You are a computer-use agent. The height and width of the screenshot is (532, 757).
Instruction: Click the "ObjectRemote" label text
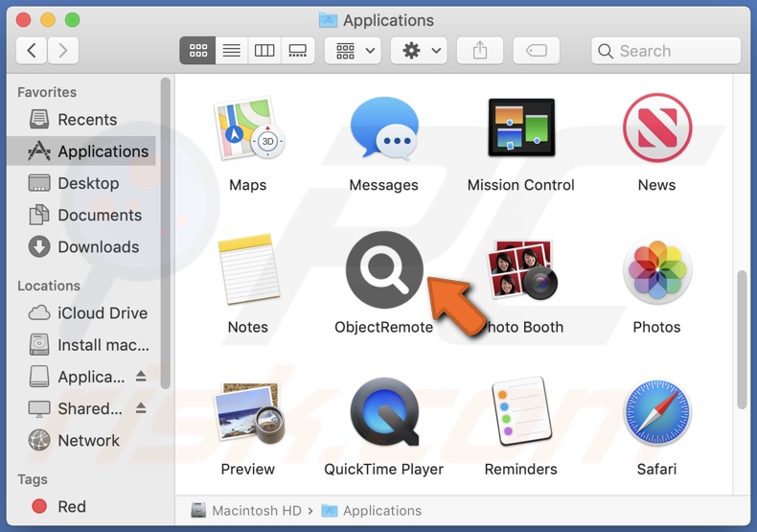point(384,327)
